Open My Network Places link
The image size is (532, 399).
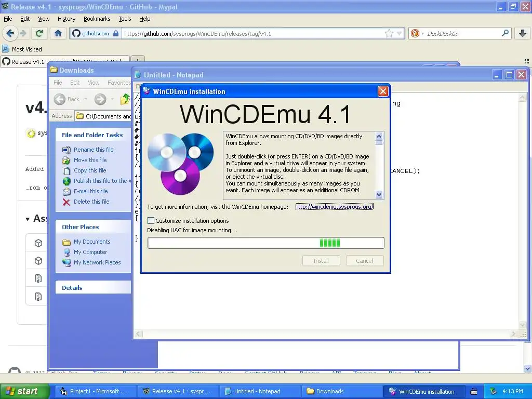pyautogui.click(x=97, y=262)
